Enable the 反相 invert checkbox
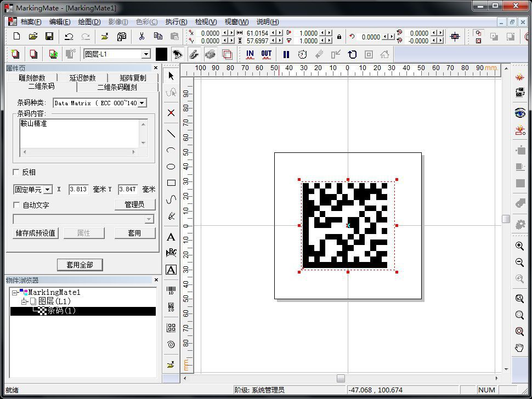Image resolution: width=532 pixels, height=399 pixels. [16, 172]
